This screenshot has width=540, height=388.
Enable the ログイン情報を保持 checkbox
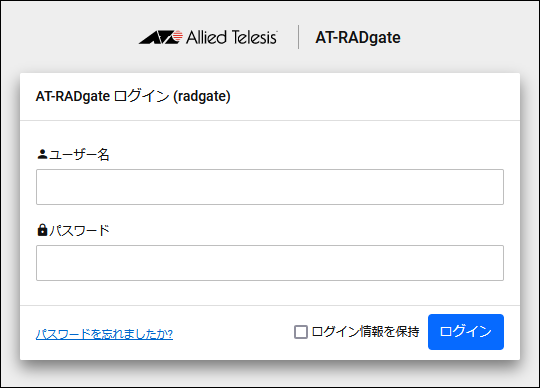coord(301,332)
